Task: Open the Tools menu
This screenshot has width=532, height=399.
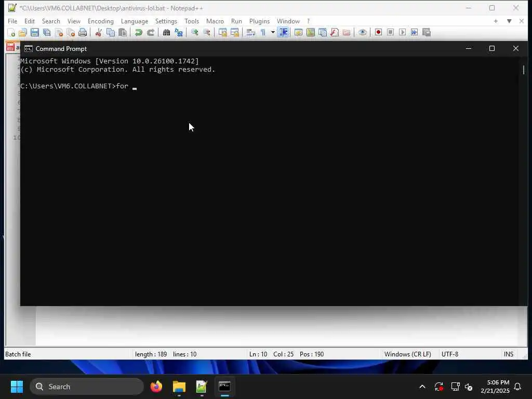Action: [192, 21]
